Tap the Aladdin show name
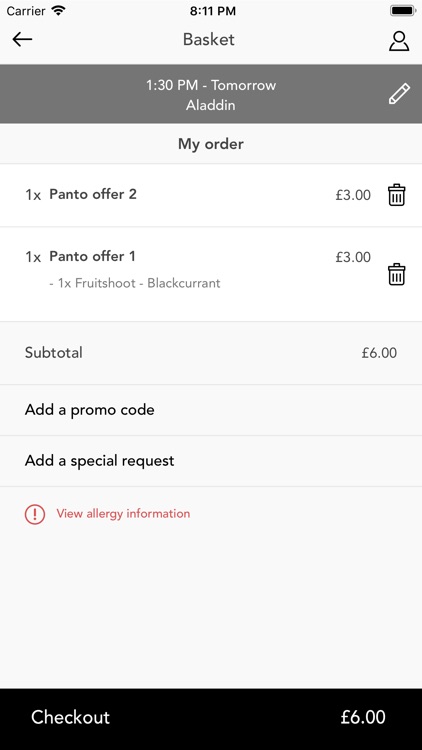422x750 pixels. point(211,105)
